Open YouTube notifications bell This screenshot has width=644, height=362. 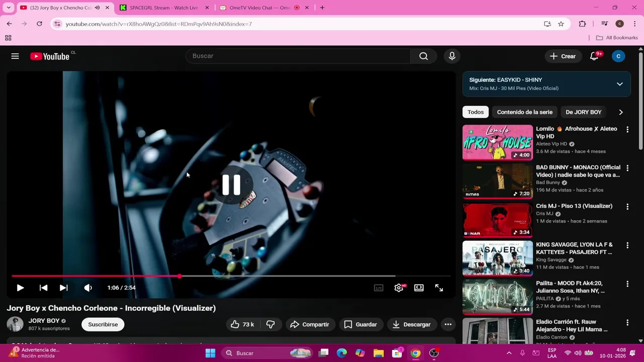[594, 56]
